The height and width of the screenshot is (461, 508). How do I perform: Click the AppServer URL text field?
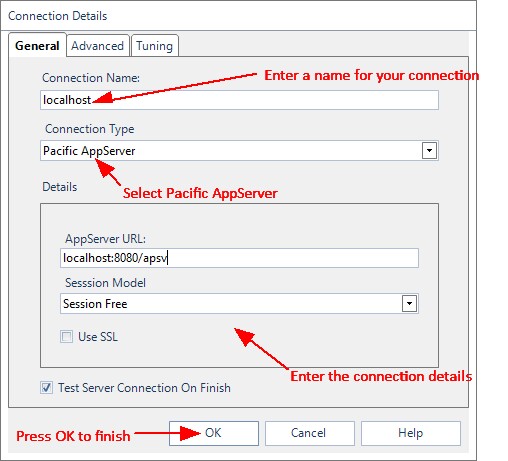pyautogui.click(x=239, y=258)
